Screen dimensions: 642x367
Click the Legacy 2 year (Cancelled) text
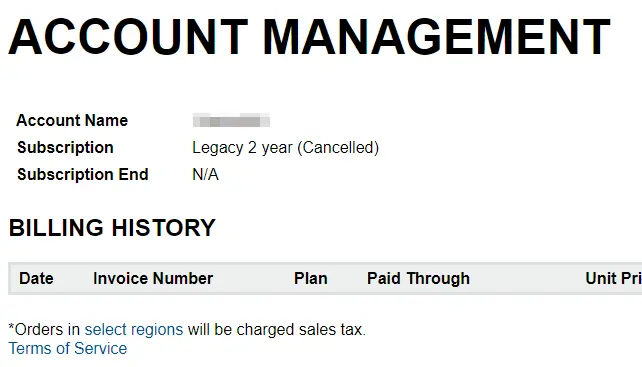pyautogui.click(x=285, y=148)
